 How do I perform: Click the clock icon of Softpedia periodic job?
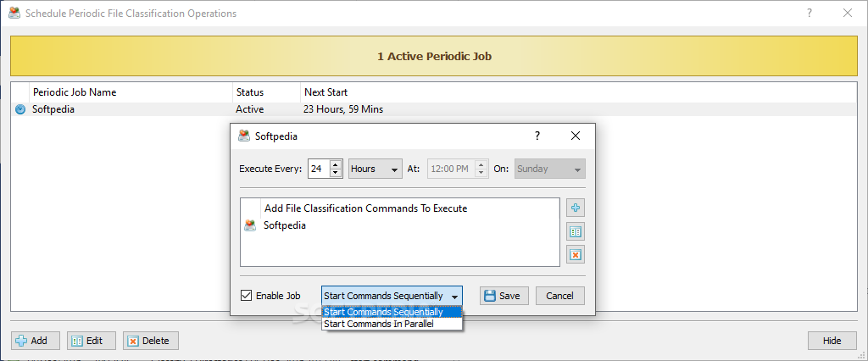click(x=20, y=109)
